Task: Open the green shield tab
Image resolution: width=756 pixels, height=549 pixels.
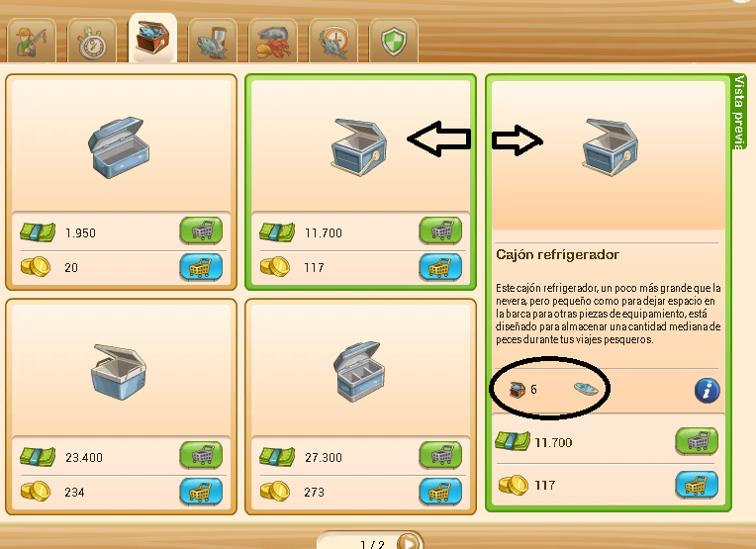Action: tap(394, 42)
